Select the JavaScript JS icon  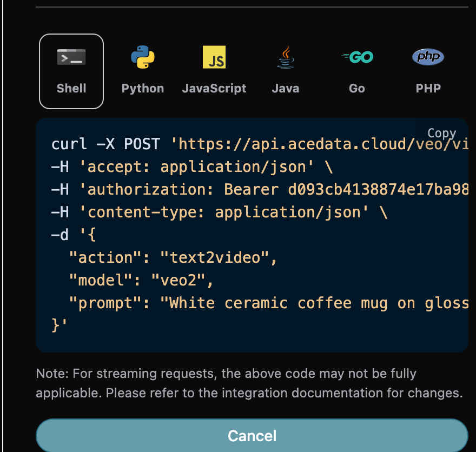pyautogui.click(x=214, y=56)
